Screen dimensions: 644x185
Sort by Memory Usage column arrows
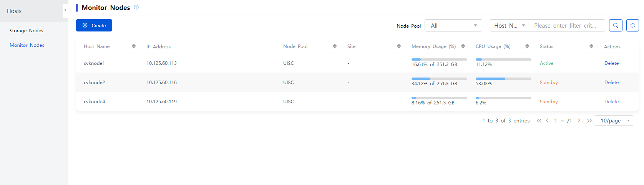463,46
